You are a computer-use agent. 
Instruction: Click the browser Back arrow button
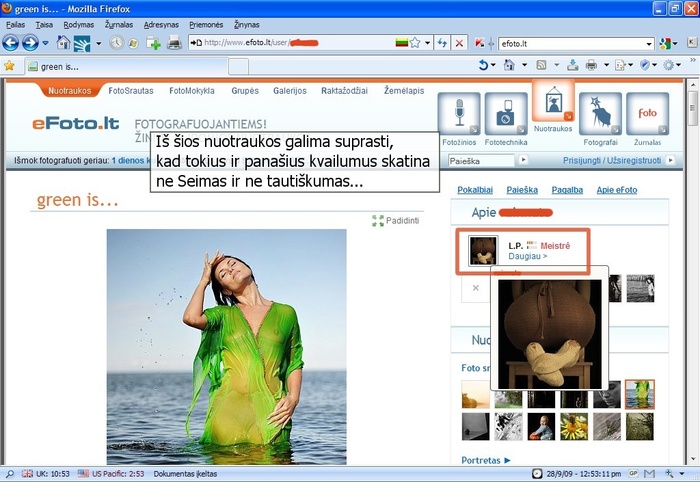coord(11,43)
